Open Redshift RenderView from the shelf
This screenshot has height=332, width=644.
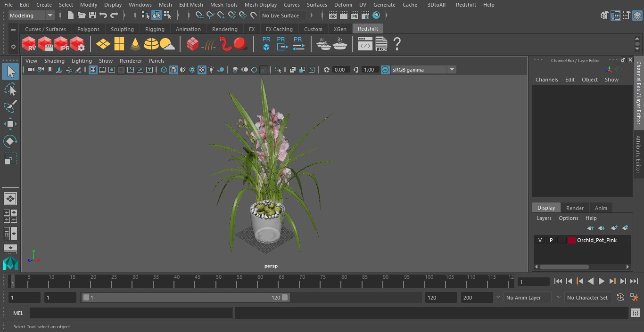29,44
